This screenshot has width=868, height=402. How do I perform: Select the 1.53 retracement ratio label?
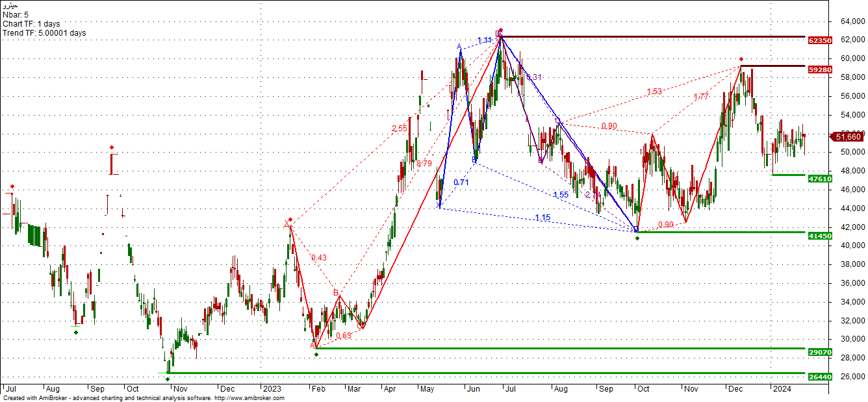point(654,92)
